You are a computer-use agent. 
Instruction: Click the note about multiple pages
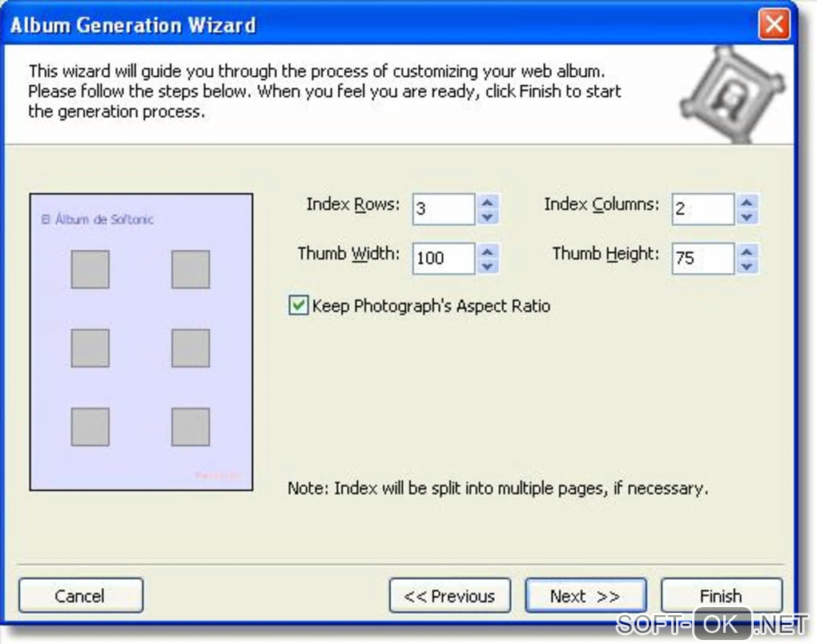tap(497, 489)
